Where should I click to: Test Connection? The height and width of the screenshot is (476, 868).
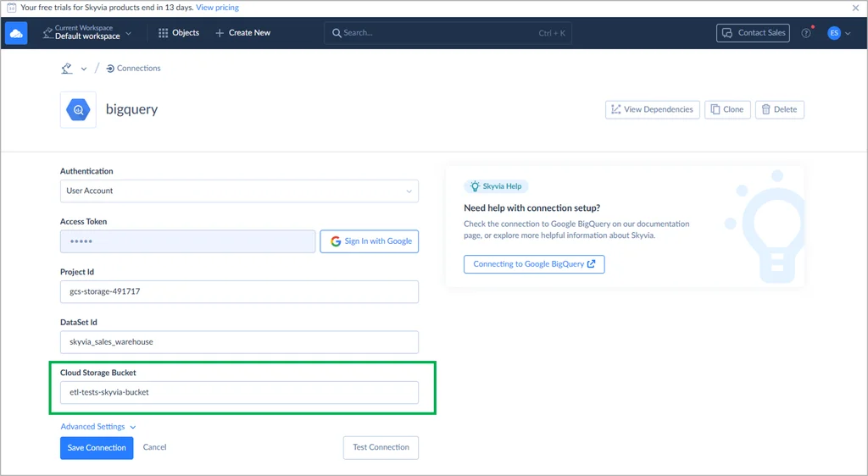coord(381,447)
